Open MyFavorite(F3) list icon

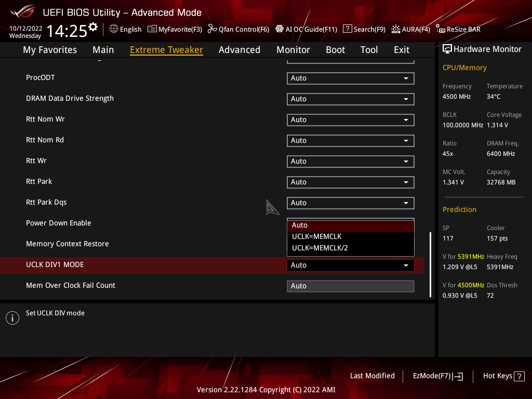point(152,29)
